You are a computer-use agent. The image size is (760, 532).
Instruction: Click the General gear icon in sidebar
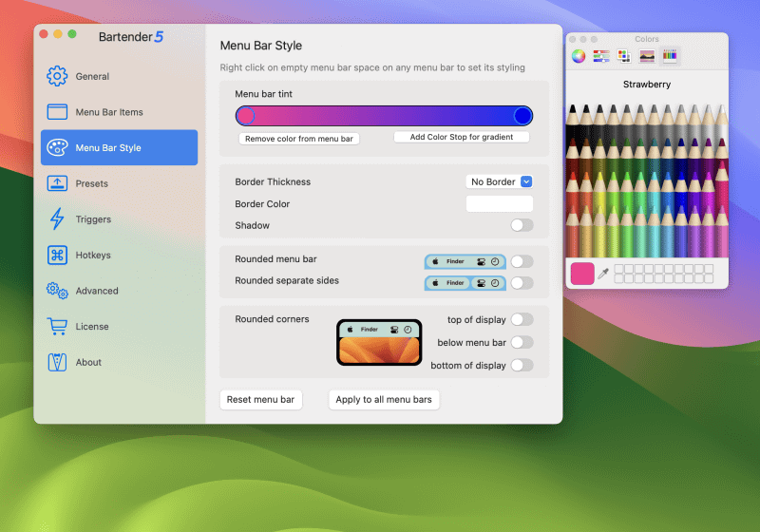57,76
